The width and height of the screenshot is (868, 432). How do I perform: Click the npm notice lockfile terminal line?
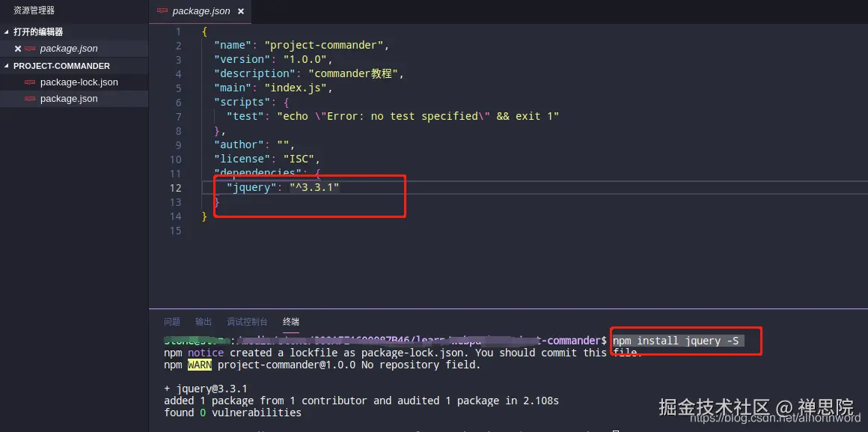tap(403, 353)
